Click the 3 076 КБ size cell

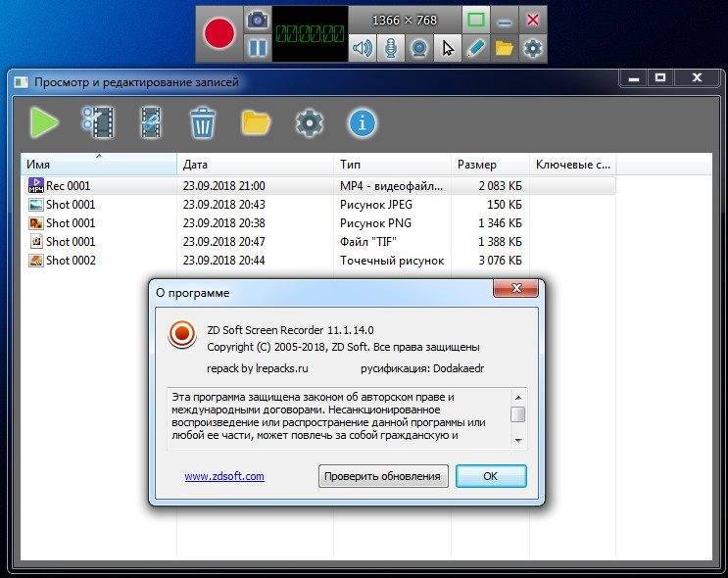(500, 260)
